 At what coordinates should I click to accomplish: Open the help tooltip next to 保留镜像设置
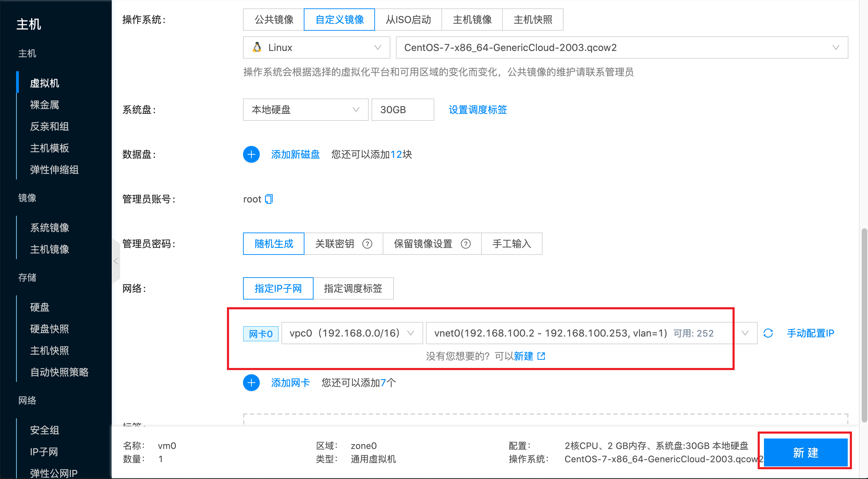coord(466,244)
